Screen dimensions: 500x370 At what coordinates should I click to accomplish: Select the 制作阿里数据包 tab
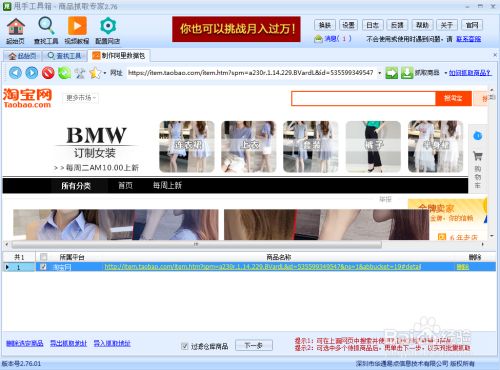(119, 55)
